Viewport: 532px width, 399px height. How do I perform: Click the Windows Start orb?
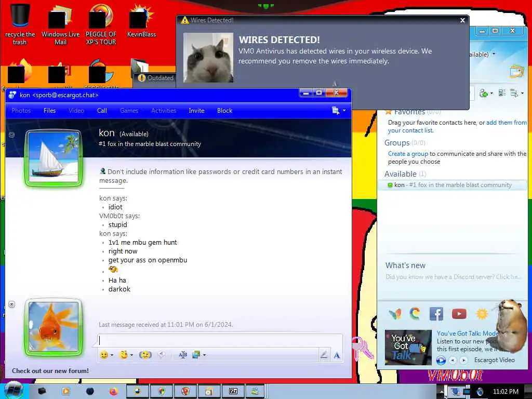pyautogui.click(x=14, y=391)
